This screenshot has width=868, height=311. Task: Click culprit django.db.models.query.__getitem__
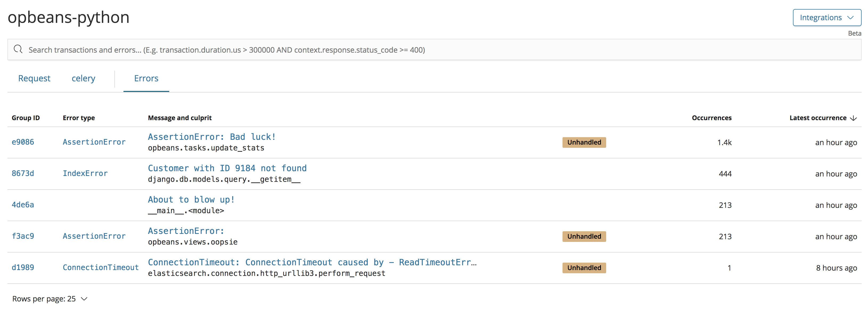(x=224, y=179)
